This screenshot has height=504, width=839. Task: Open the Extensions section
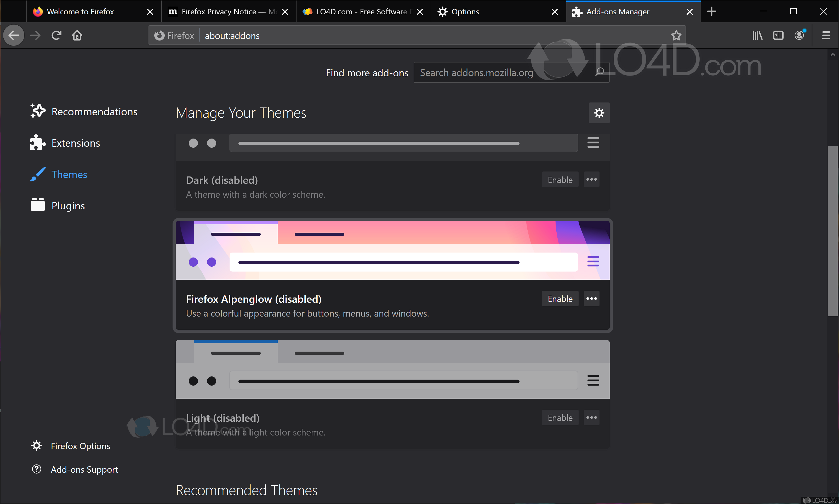pyautogui.click(x=75, y=143)
